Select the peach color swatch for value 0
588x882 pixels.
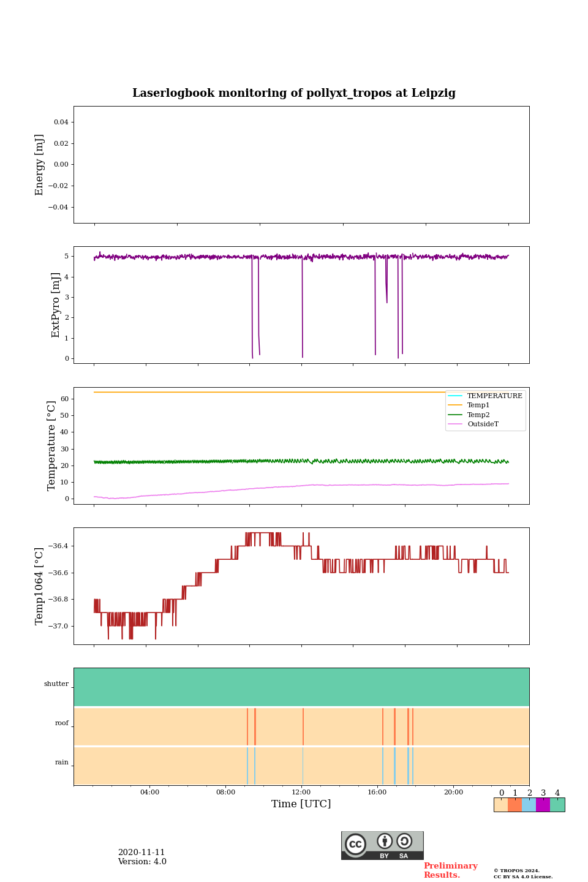[x=500, y=805]
